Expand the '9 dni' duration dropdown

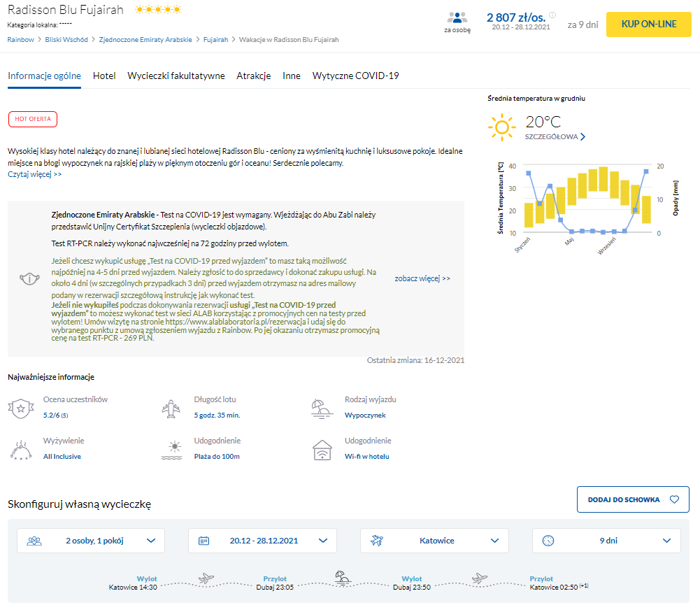point(606,541)
